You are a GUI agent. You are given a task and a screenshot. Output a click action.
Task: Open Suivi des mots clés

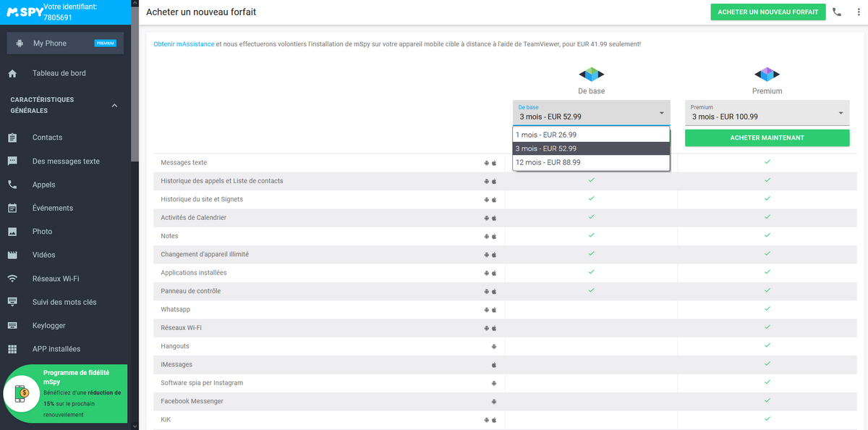pos(64,302)
